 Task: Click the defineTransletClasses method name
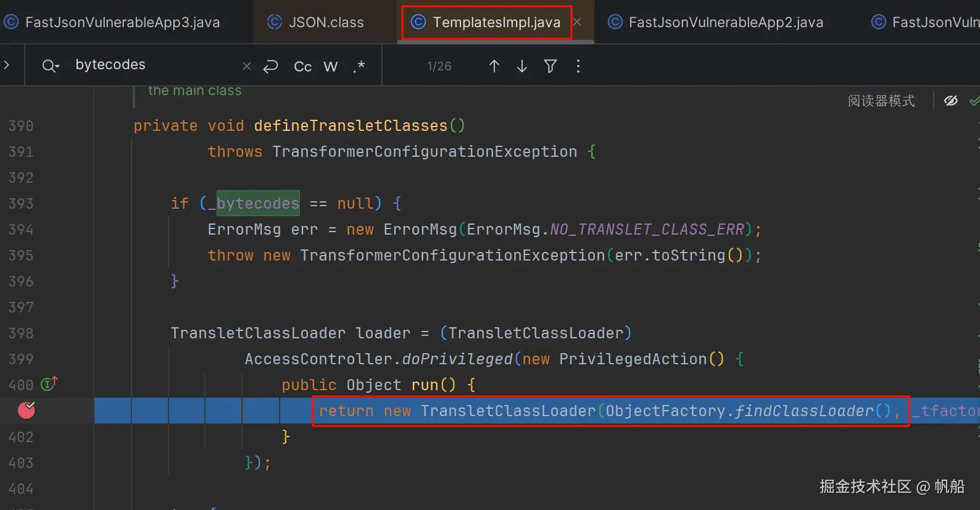351,126
